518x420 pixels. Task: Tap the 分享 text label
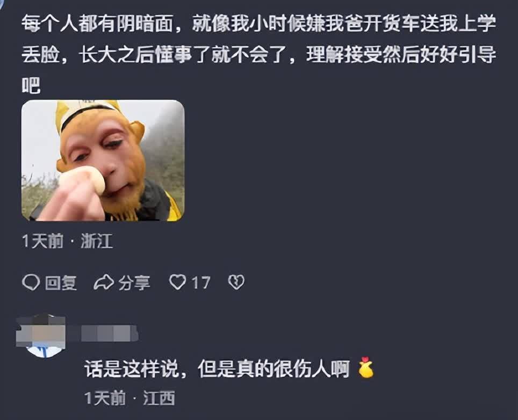(x=134, y=283)
